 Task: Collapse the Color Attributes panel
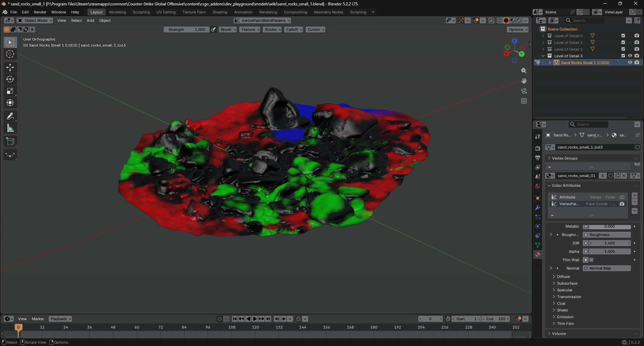tap(566, 185)
